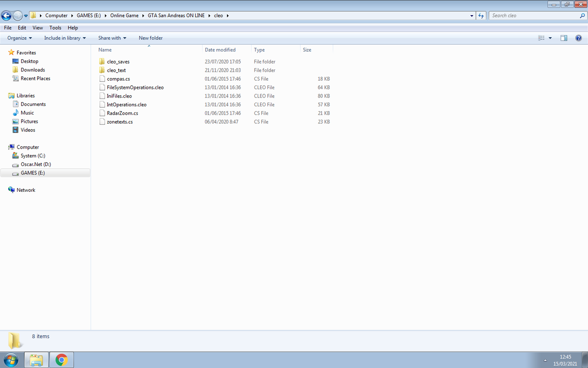This screenshot has height=368, width=588.
Task: Click size "80 KB" of IniFiles.cleo
Action: click(324, 96)
